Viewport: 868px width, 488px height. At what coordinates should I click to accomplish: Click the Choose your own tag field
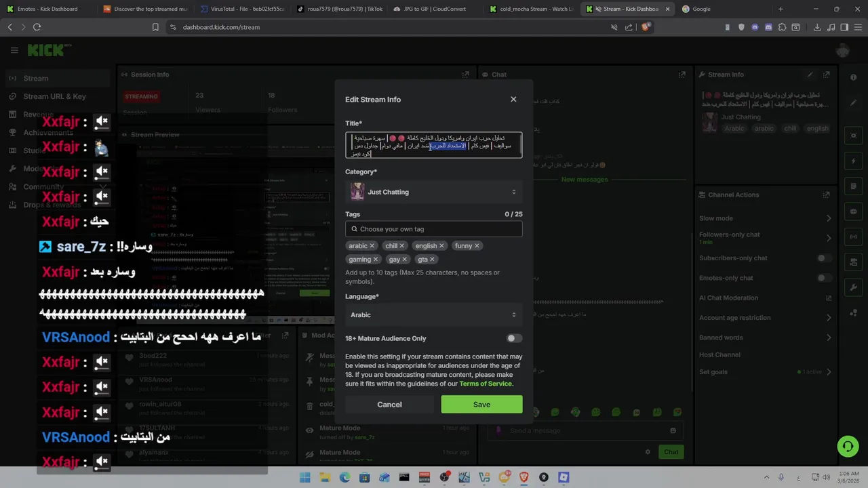point(433,229)
